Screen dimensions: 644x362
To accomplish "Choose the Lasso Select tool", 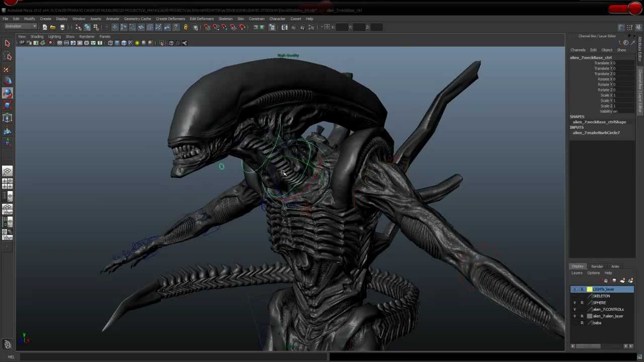I will [x=7, y=56].
